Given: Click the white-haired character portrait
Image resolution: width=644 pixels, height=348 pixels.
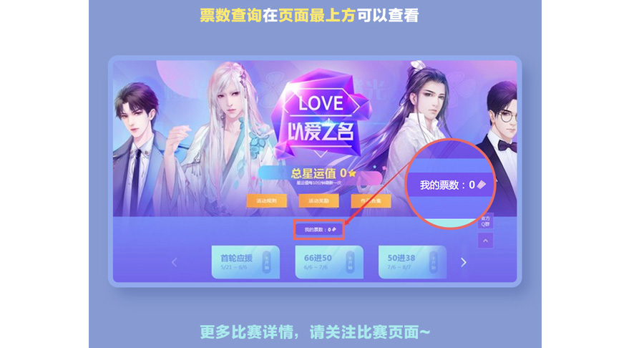Looking at the screenshot, I should click(x=230, y=140).
